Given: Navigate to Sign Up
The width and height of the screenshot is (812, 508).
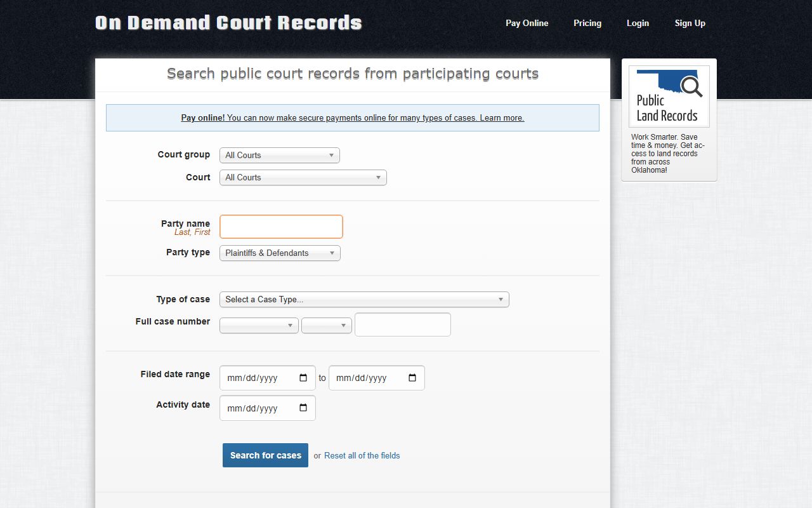Looking at the screenshot, I should (690, 23).
